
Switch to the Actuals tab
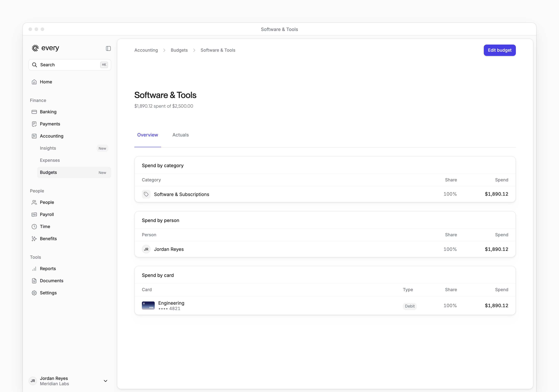180,135
